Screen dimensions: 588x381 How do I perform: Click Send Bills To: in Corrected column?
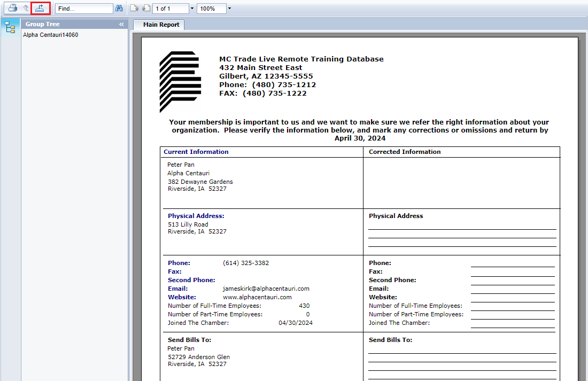(390, 340)
